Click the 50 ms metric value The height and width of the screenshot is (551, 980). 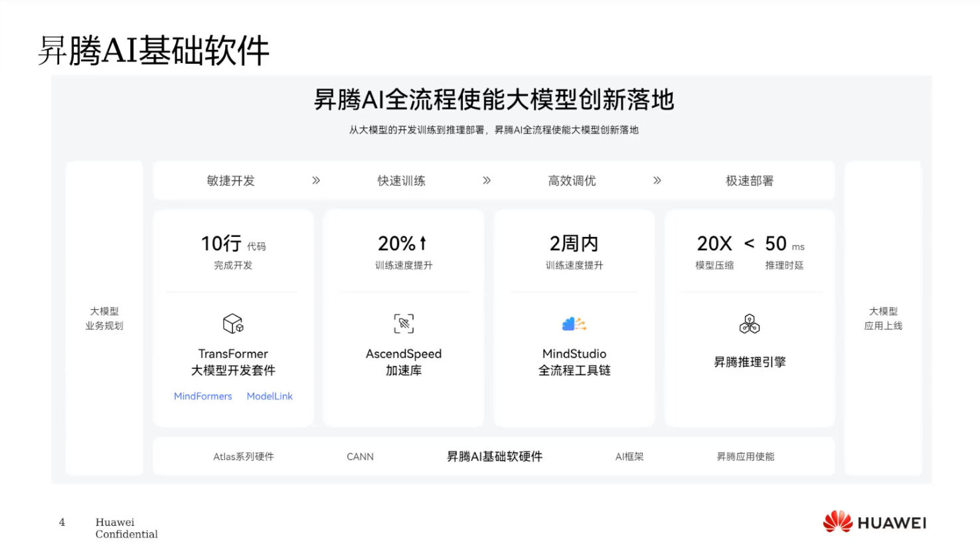785,244
